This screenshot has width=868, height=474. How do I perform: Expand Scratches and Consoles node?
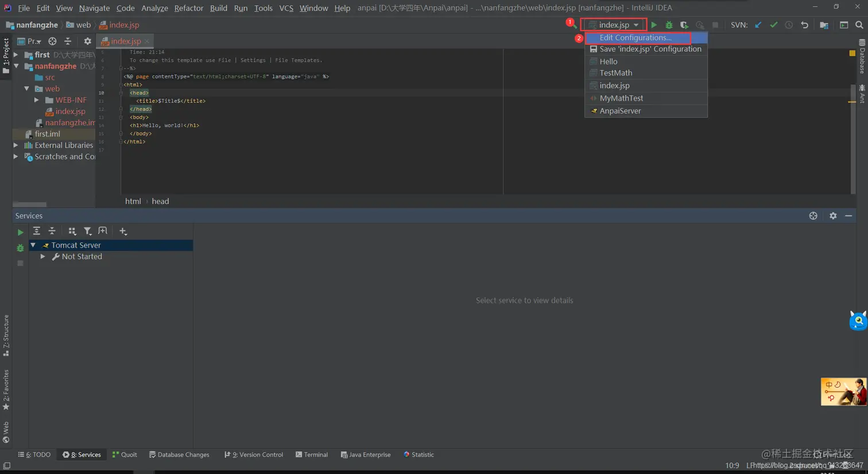click(x=16, y=156)
